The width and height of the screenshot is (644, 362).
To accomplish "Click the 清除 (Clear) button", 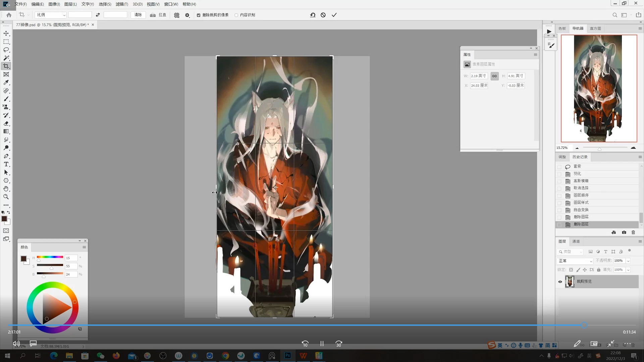I will pos(138,15).
